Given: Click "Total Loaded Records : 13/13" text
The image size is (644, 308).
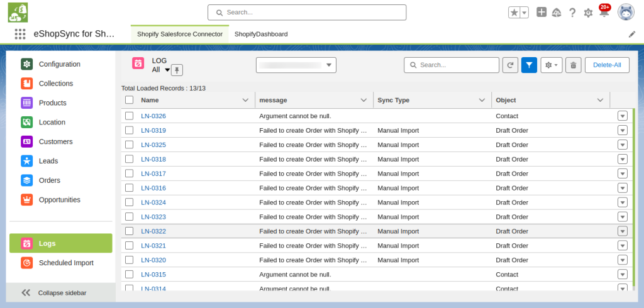Looking at the screenshot, I should click(164, 88).
